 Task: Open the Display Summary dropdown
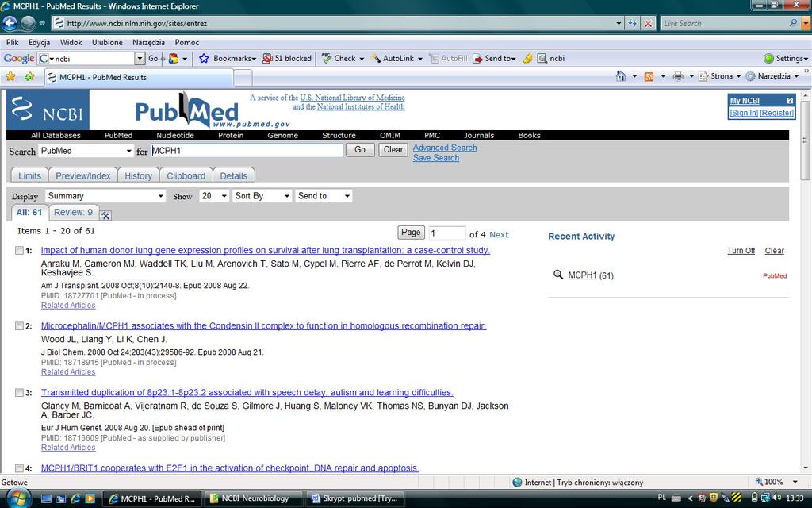click(x=105, y=196)
